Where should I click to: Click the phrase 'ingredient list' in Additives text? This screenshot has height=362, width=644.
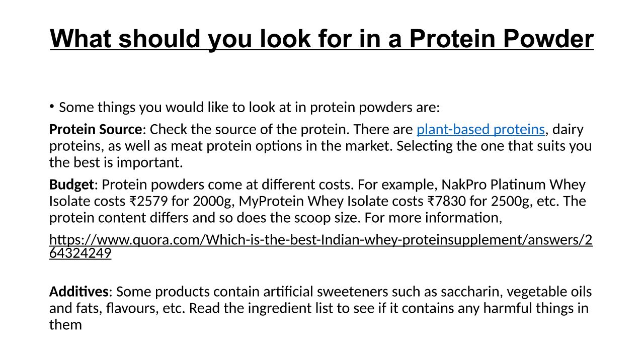point(292,308)
